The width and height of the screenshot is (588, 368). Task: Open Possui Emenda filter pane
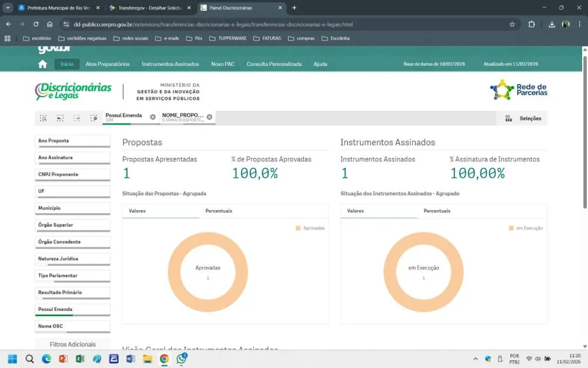point(72,310)
